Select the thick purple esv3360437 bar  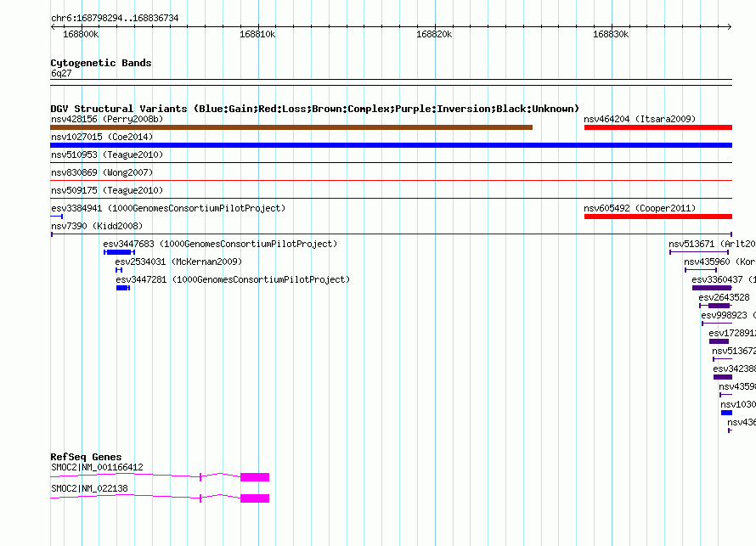[712, 288]
